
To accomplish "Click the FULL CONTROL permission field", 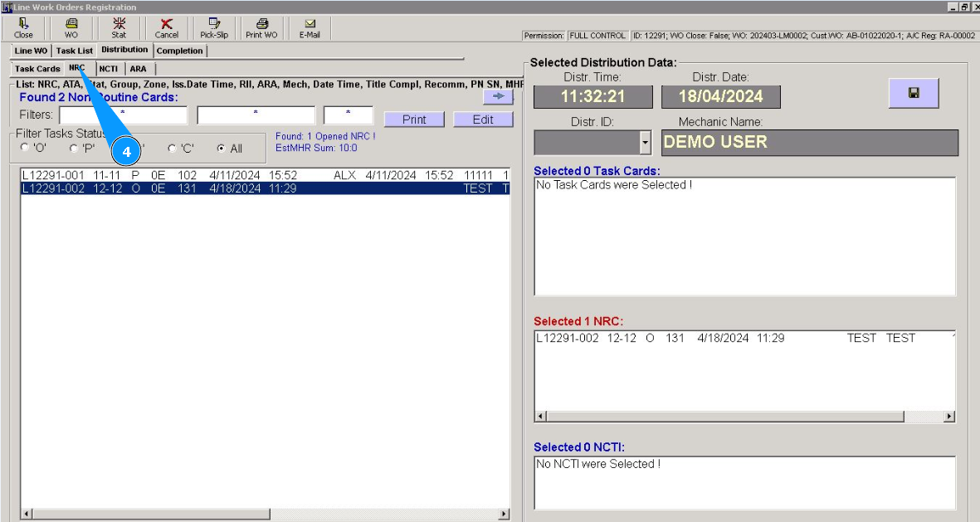I will pos(597,36).
